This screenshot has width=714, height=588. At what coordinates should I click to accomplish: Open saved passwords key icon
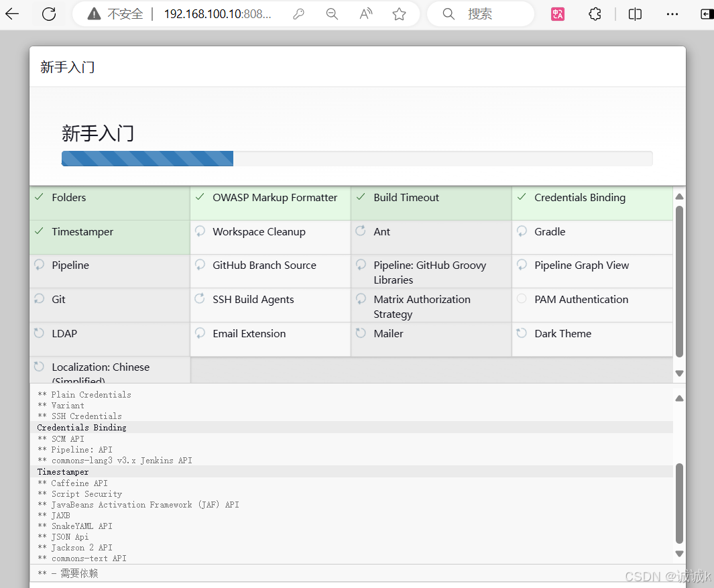click(299, 14)
